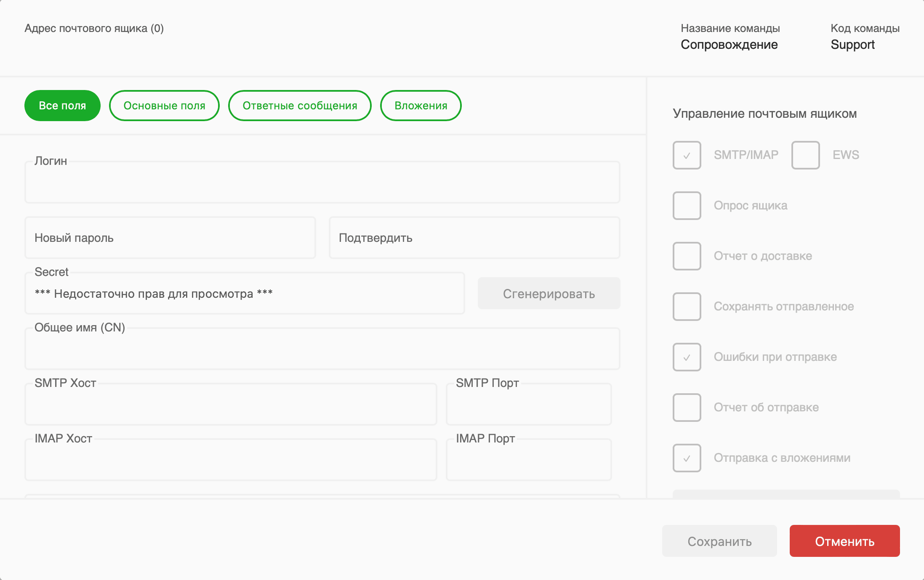Enable Отчет об отправке checkbox
This screenshot has height=580, width=924.
click(687, 408)
